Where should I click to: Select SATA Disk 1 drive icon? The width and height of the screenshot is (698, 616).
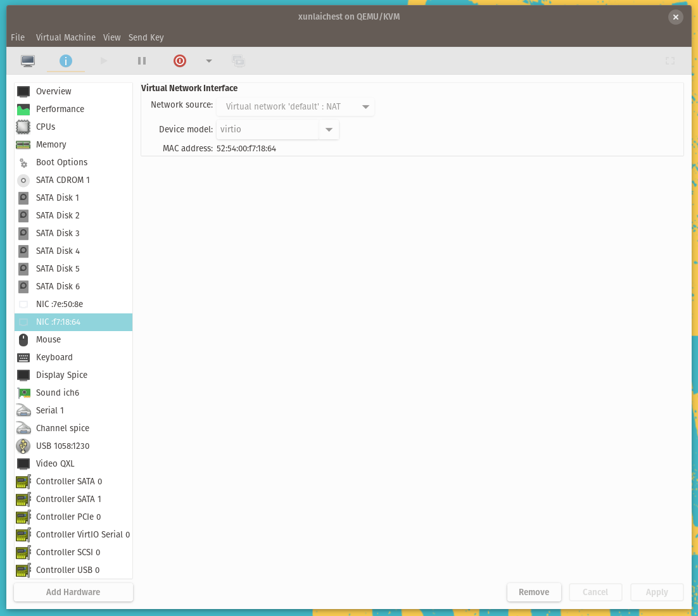tap(23, 198)
